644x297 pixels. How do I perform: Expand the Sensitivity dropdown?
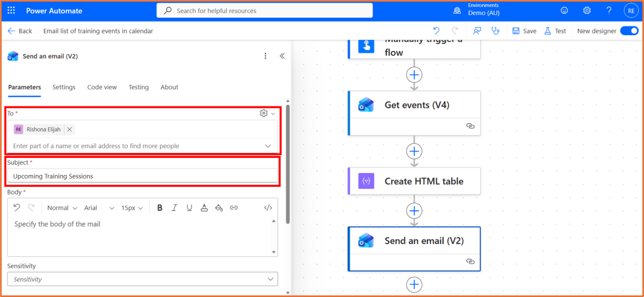269,279
